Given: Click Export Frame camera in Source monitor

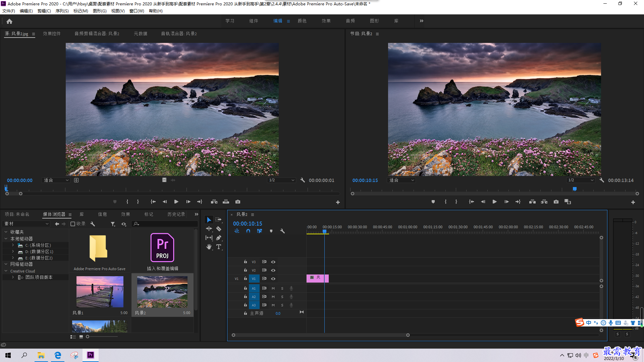Looking at the screenshot, I should click(x=238, y=202).
